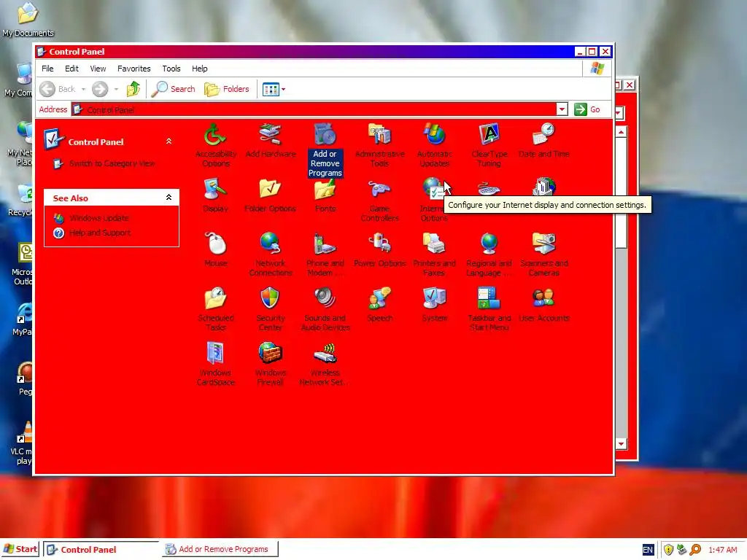Open Accessibility Options icon
Screen dimensions: 747x560
[215, 135]
